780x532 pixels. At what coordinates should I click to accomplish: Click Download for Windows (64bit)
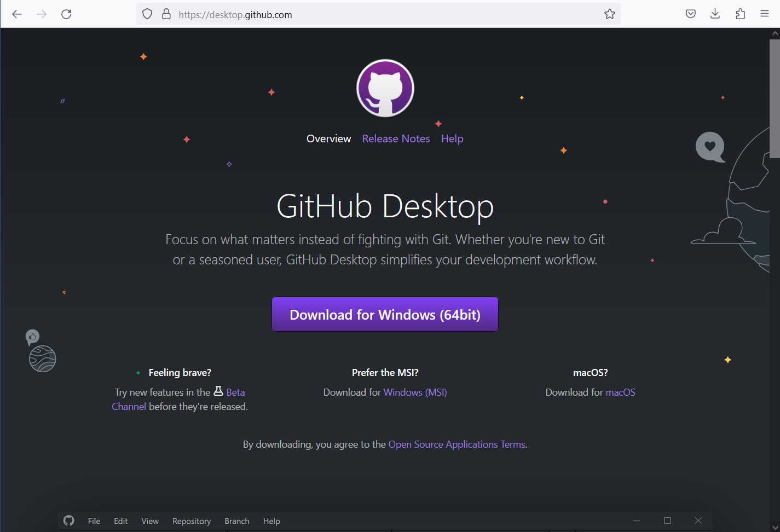385,314
